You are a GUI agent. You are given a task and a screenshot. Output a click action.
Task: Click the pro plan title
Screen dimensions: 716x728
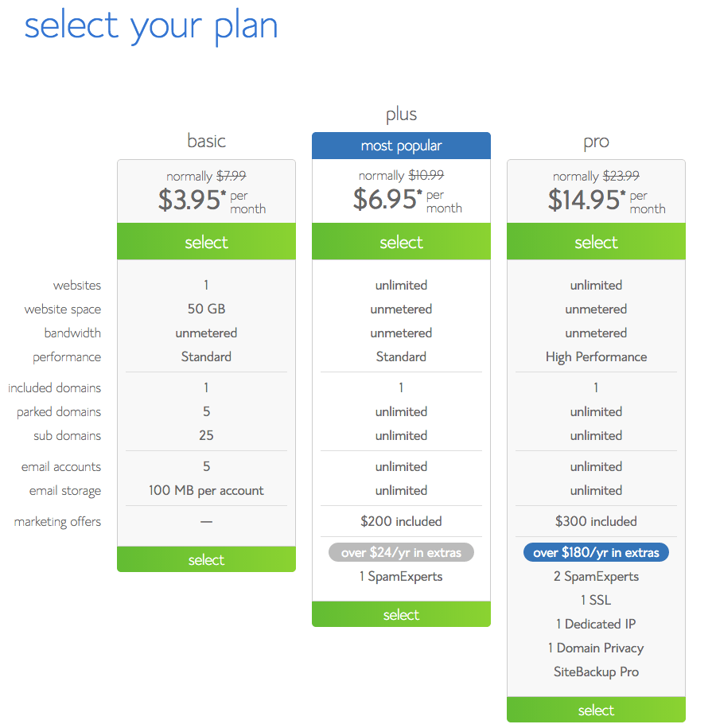(596, 142)
